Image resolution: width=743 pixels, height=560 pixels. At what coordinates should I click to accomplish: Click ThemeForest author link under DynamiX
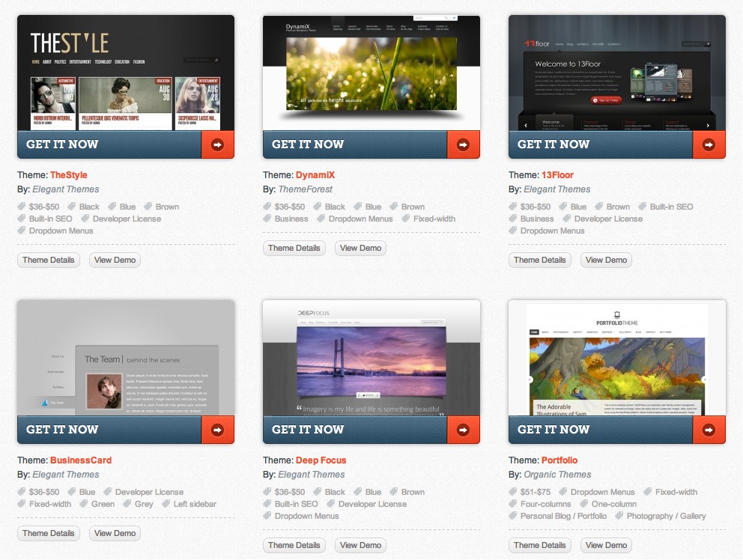pyautogui.click(x=305, y=189)
